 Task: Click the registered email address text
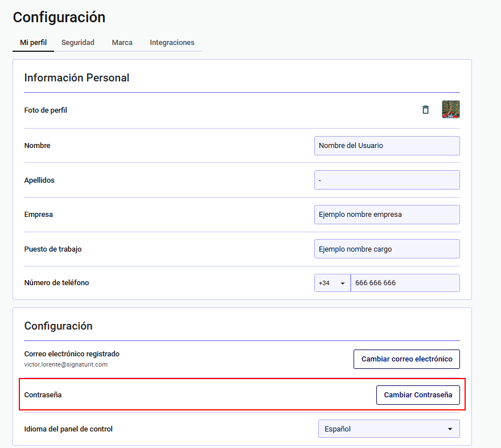point(66,364)
